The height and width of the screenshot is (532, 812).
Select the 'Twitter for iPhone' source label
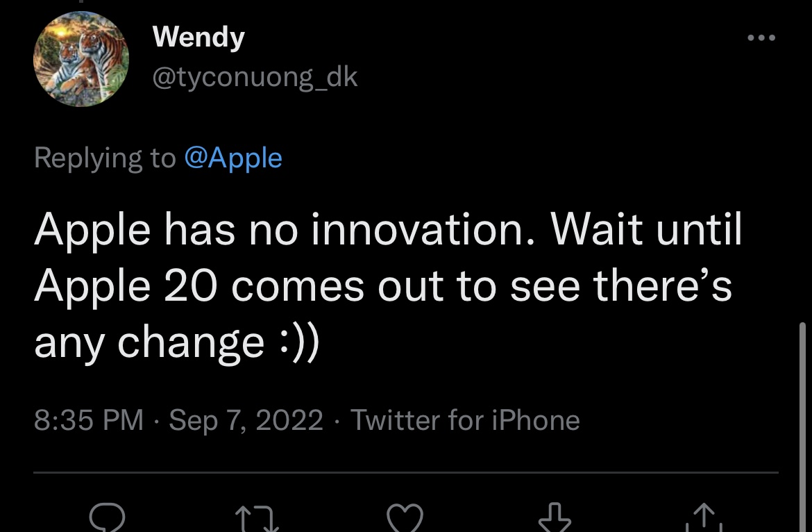pos(465,420)
